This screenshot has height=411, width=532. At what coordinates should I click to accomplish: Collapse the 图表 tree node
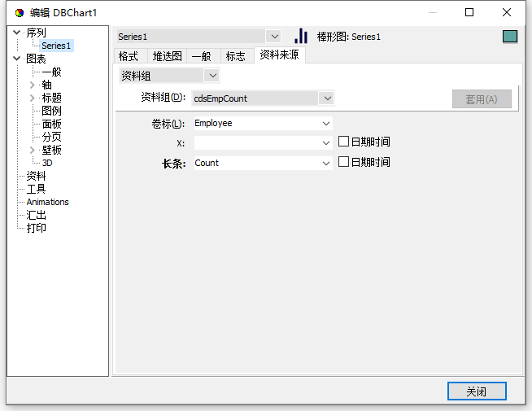16,59
